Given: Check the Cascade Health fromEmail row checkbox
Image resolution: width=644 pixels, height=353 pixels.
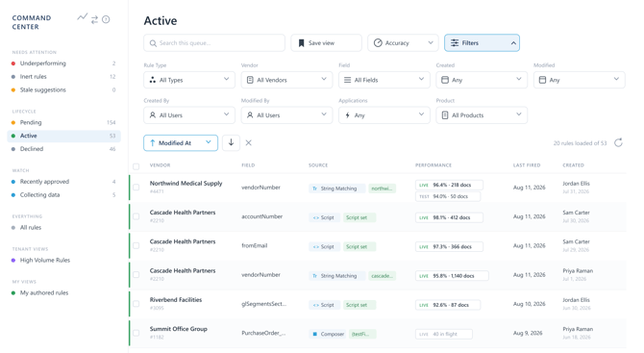Looking at the screenshot, I should (x=136, y=245).
